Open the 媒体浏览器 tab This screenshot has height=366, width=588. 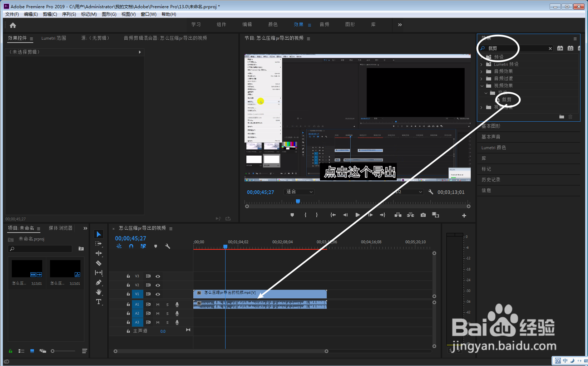(60, 228)
